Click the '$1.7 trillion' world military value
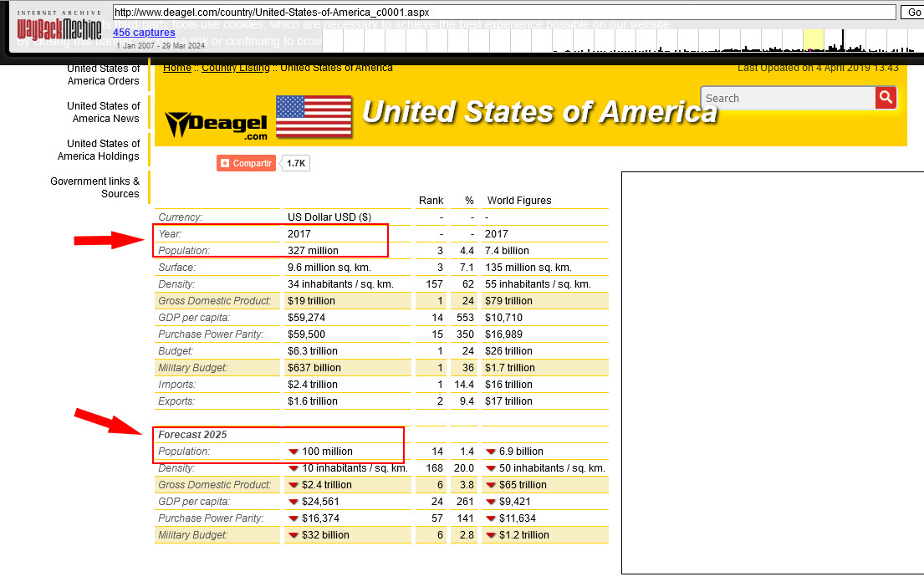 point(510,368)
